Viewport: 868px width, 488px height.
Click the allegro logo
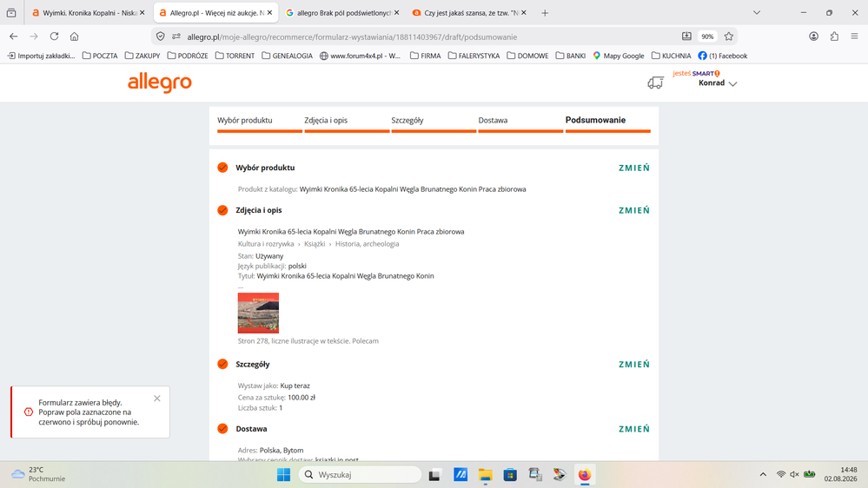click(x=159, y=83)
